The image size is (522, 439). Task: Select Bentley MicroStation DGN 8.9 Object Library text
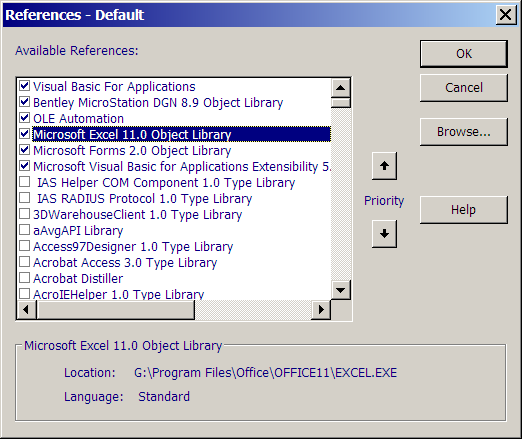(158, 103)
